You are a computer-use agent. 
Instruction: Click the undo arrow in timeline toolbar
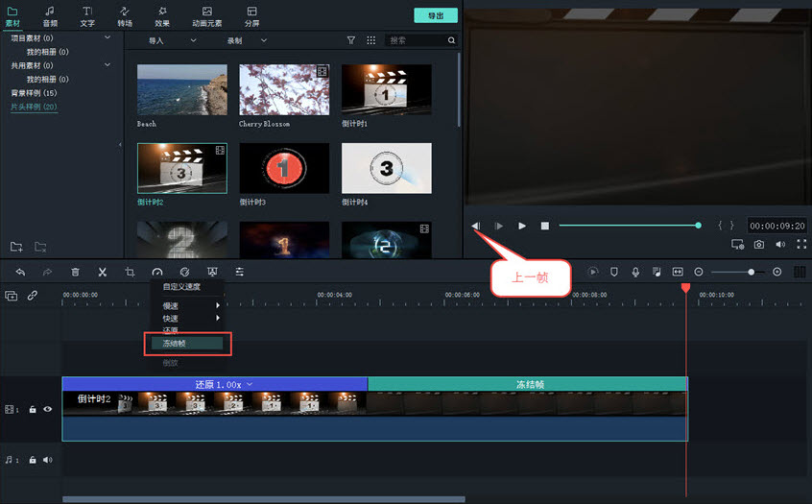coord(20,273)
